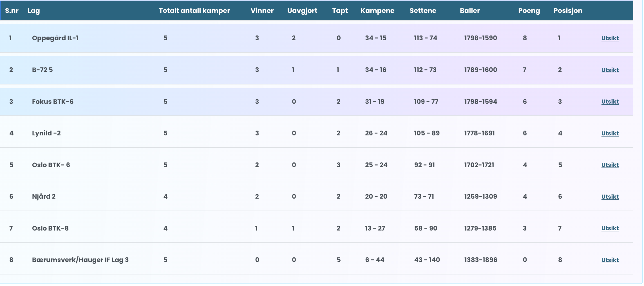
Task: Select Utsikt for Oslo BTK-8
Action: click(x=610, y=228)
